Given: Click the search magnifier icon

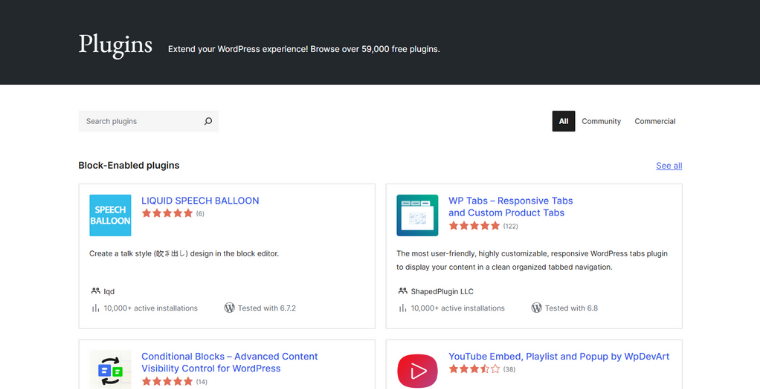Looking at the screenshot, I should [208, 121].
